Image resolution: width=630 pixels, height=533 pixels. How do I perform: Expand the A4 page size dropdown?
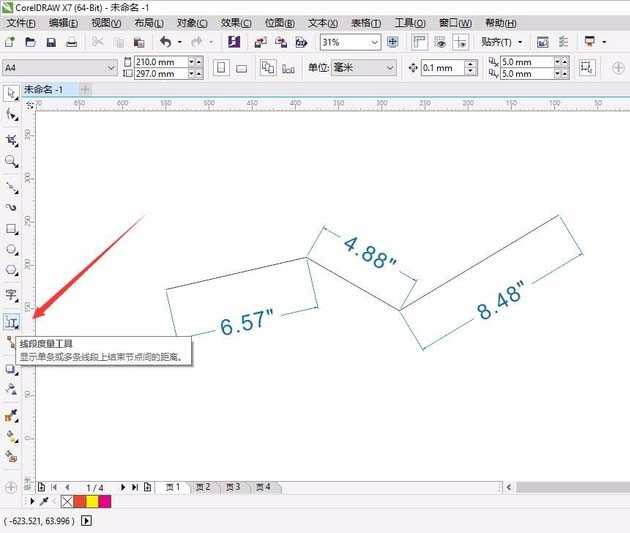[x=111, y=67]
